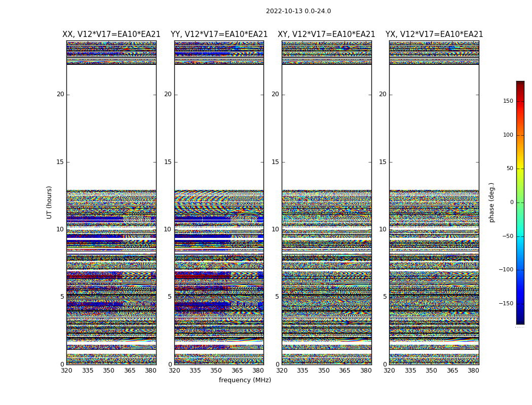Click the XY panel phase plot
Viewport: 532px width, 405px height.
[327, 202]
